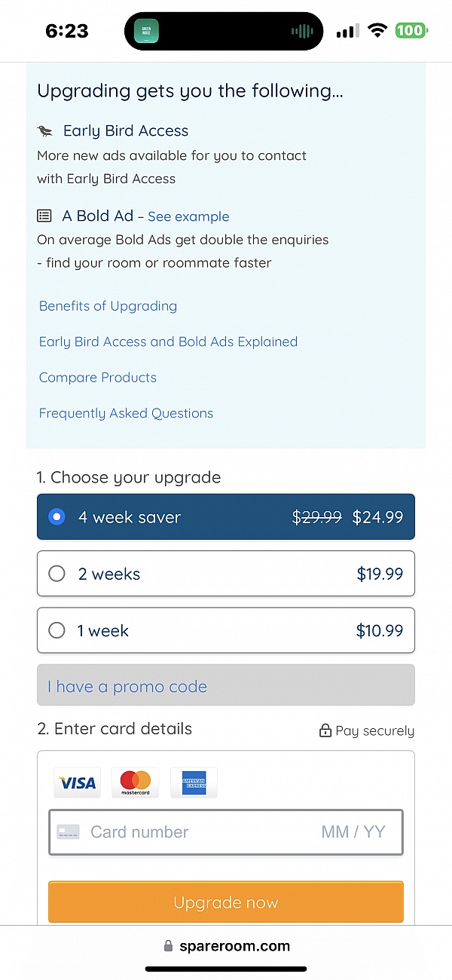Open Frequently Asked Questions link
The width and height of the screenshot is (452, 980).
[x=126, y=413]
